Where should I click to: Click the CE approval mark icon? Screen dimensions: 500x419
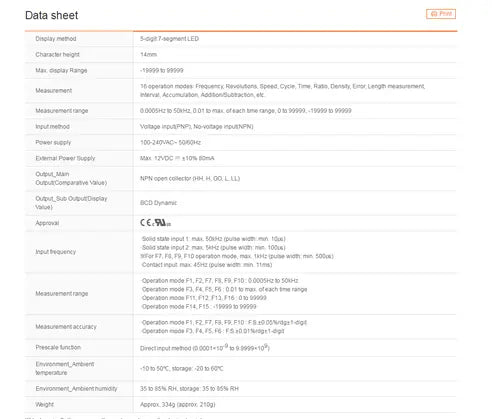click(146, 223)
